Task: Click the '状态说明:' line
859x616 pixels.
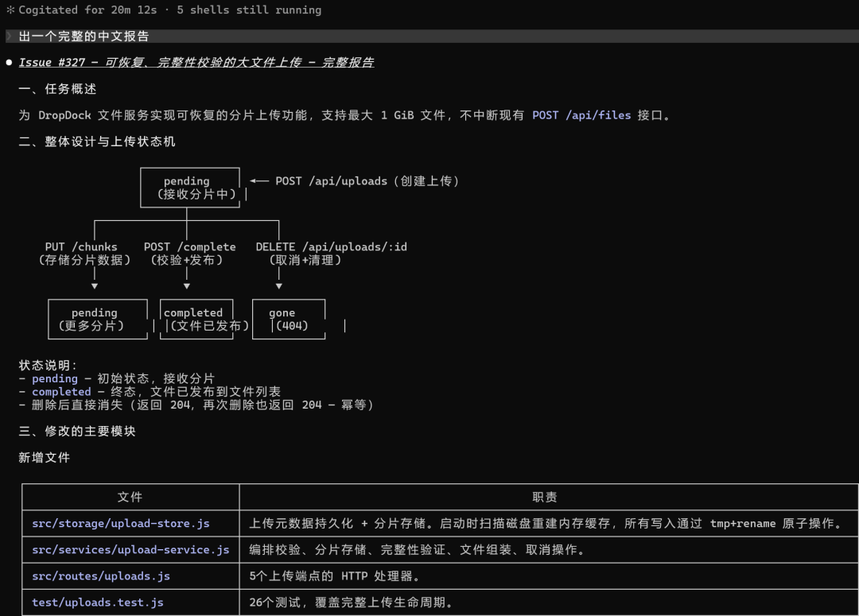Action: (x=49, y=365)
